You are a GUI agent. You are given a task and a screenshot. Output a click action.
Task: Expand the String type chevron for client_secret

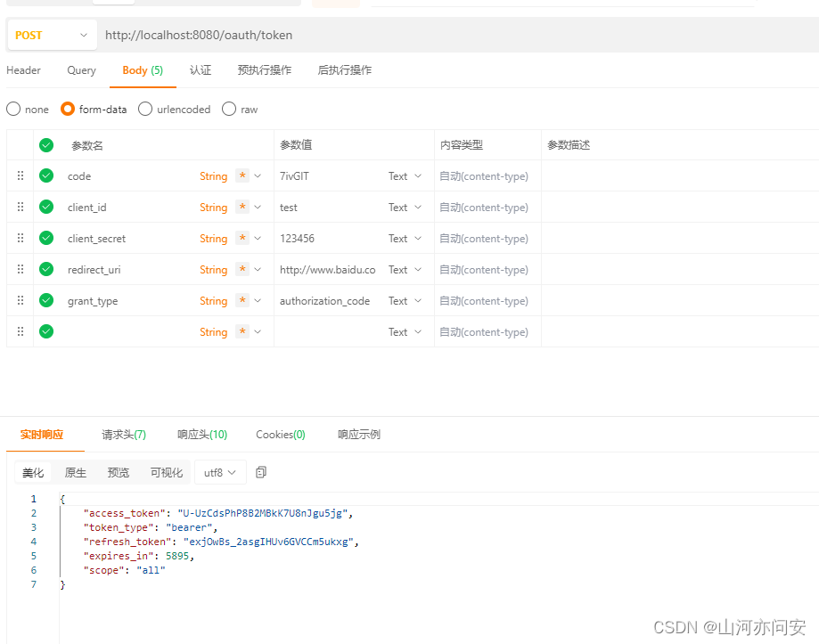tap(258, 239)
